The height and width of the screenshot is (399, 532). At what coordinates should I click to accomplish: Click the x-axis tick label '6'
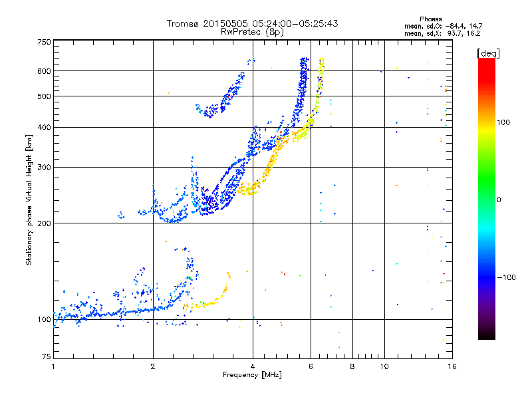[x=311, y=366]
